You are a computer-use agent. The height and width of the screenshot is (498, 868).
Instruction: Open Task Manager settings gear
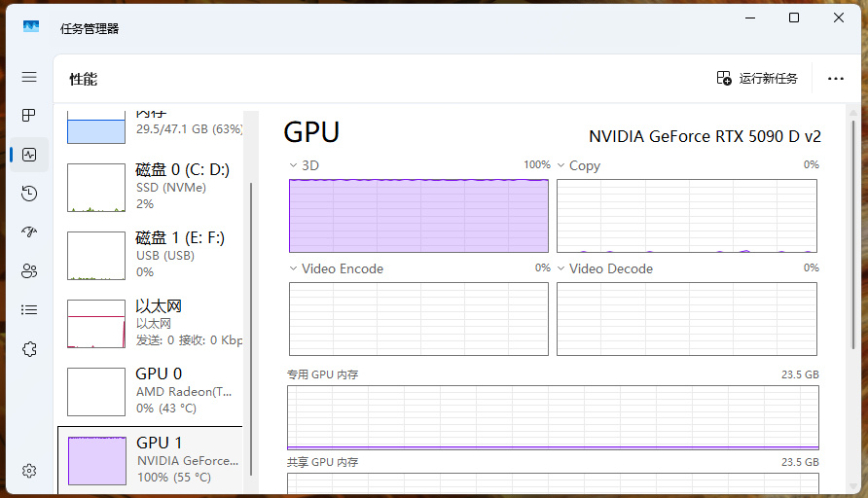point(29,471)
